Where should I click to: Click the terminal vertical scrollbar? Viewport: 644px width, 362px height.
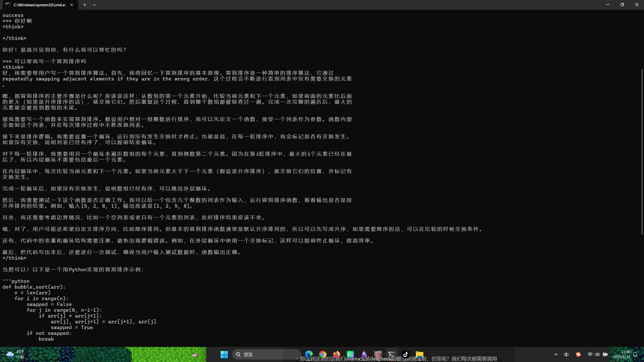tap(642, 151)
